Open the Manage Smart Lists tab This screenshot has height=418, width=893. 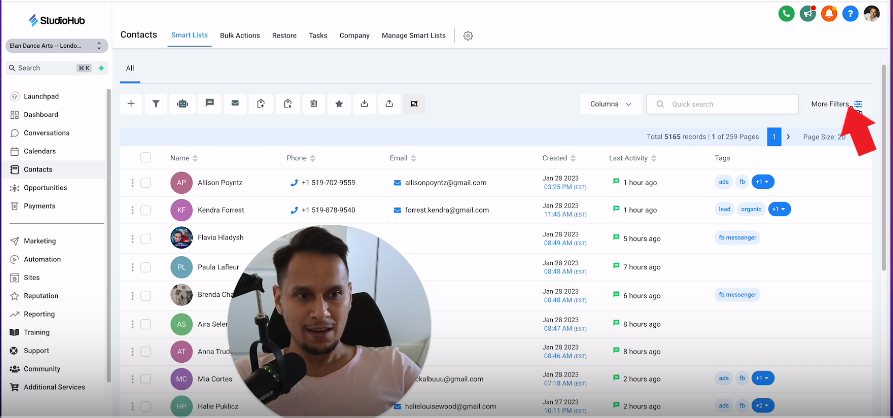pyautogui.click(x=413, y=35)
